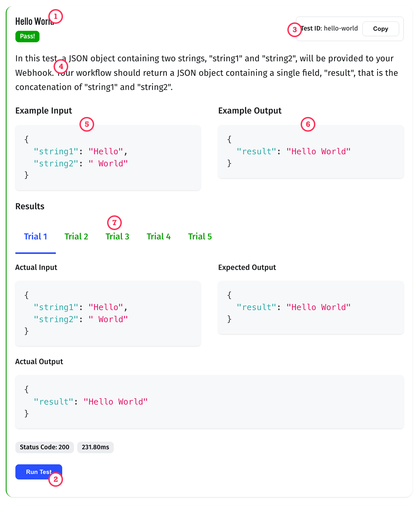The width and height of the screenshot is (420, 506).
Task: Click the Actual Output JSON code block
Action: 209,402
